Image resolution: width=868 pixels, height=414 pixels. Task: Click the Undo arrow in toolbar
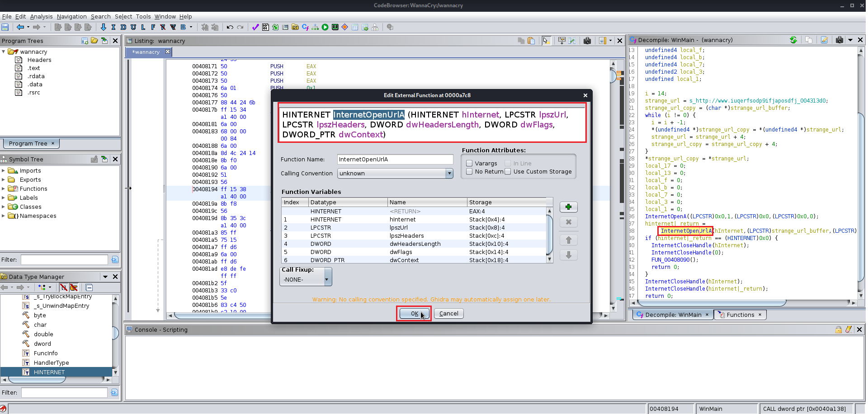tap(230, 27)
